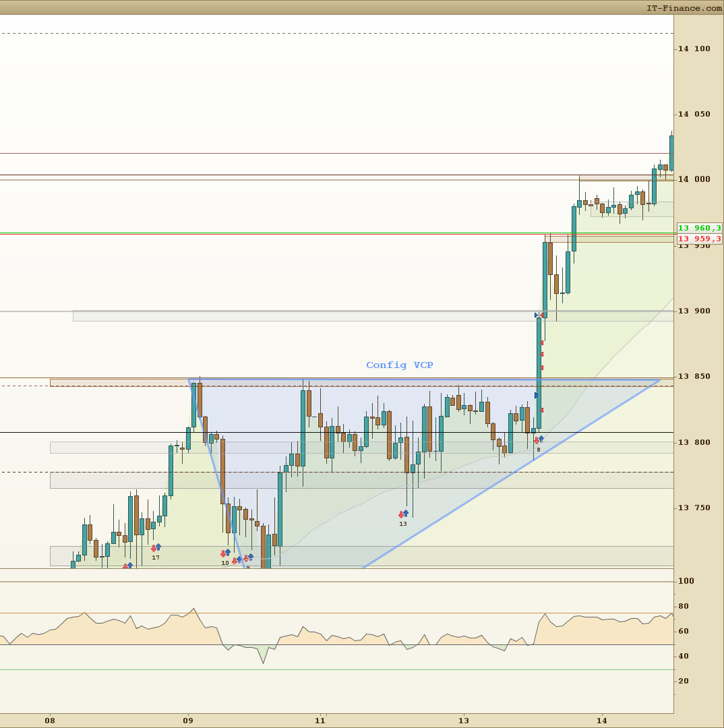Screen dimensions: 724x728
Task: Select the blue up arrow above signal 13
Action: click(x=406, y=512)
